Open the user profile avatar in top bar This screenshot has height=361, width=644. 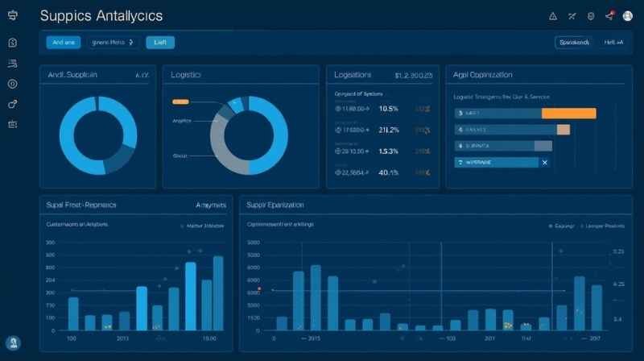[x=628, y=16]
